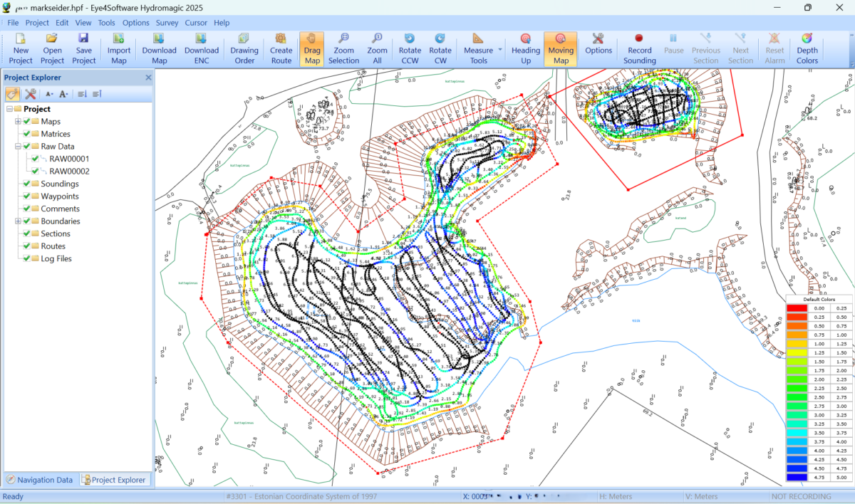Uncheck the Soundings layer checkbox

tap(26, 184)
